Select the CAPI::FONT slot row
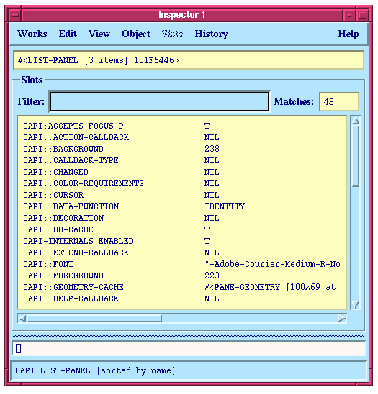378x394 pixels. [x=182, y=264]
